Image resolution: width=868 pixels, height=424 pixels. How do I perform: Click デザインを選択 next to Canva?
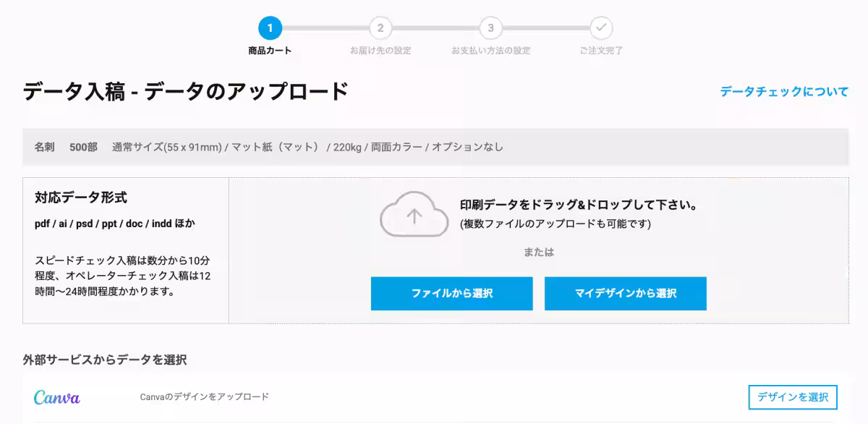(x=794, y=397)
